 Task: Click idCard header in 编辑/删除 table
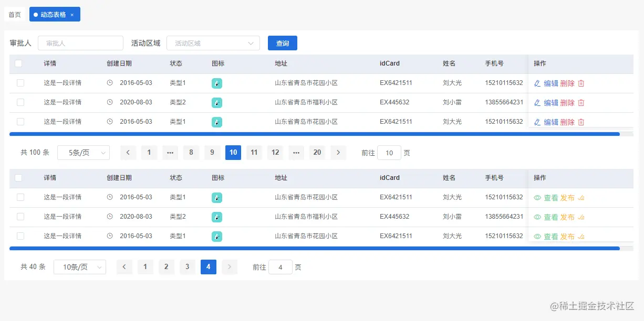(x=390, y=63)
